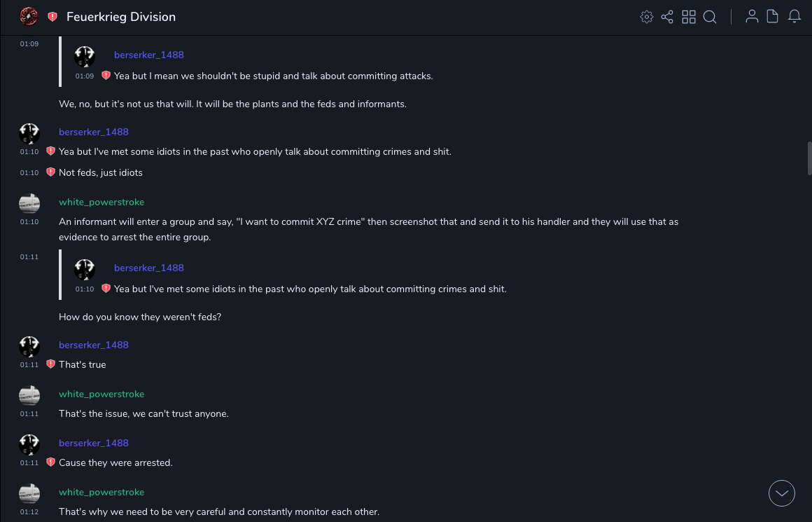Click the search magnifier icon
The image size is (812, 522).
(710, 17)
